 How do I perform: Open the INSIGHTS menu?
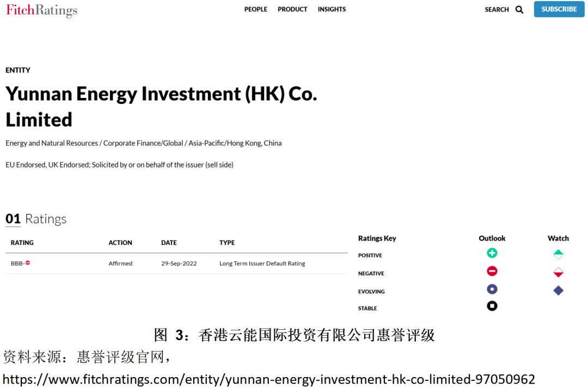coord(332,9)
